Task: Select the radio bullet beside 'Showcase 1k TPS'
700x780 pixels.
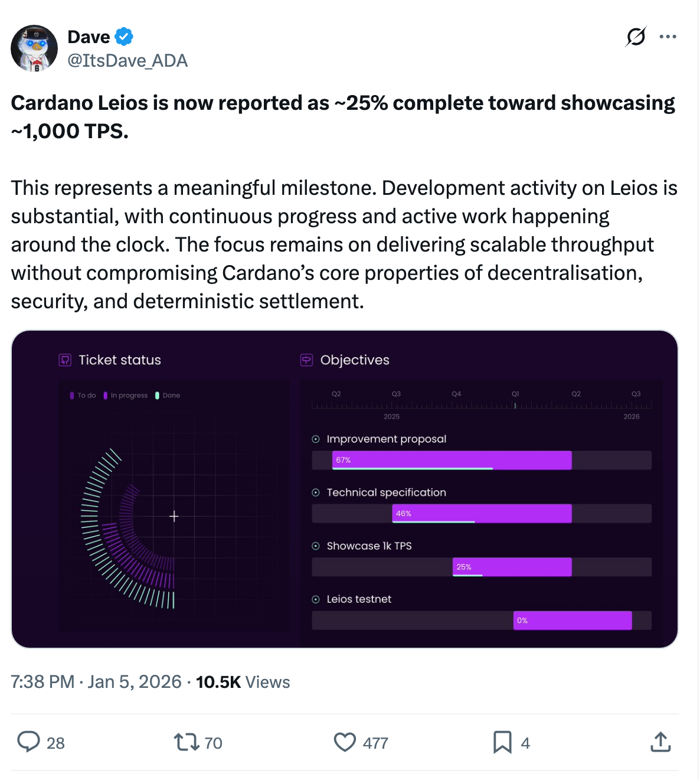Action: click(316, 546)
